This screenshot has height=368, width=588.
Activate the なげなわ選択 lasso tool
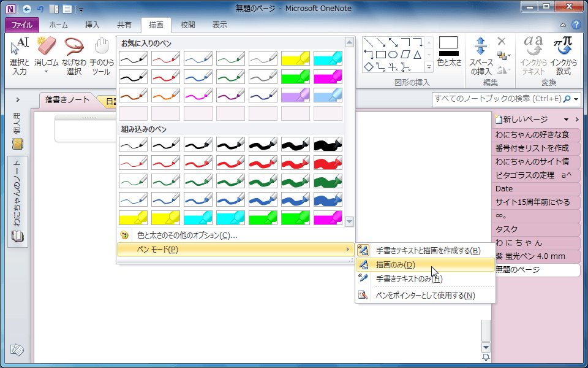click(74, 56)
